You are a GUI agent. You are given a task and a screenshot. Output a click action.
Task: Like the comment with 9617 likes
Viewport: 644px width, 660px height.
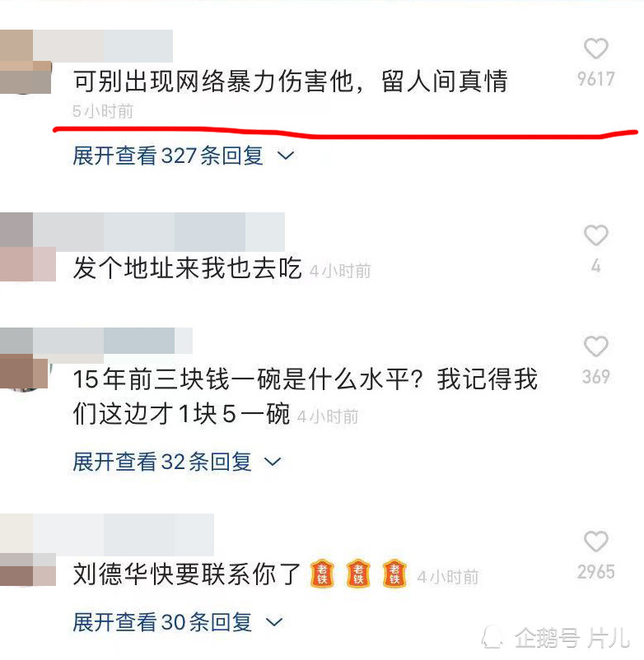click(596, 49)
